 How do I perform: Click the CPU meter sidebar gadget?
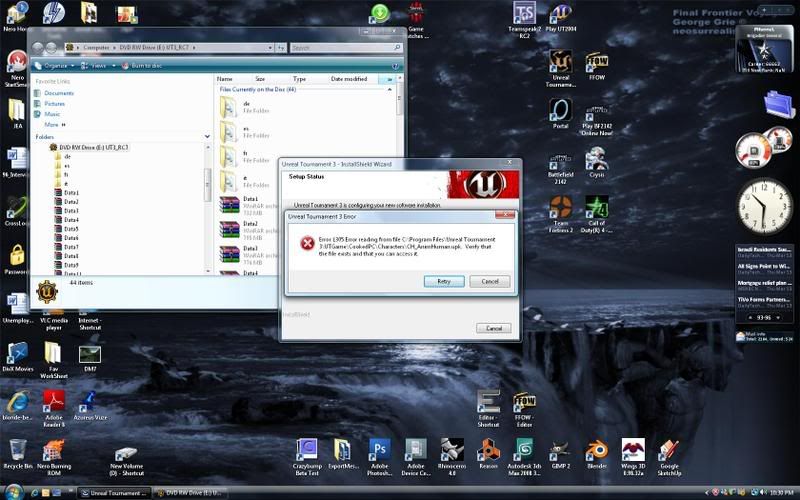click(763, 147)
